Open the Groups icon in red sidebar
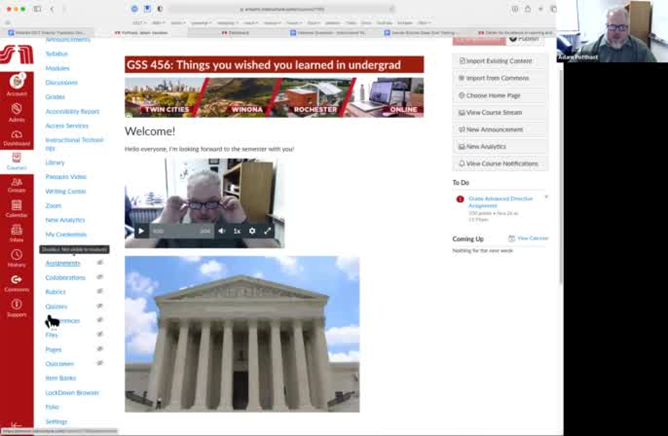Image resolution: width=668 pixels, height=436 pixels. coord(17,185)
